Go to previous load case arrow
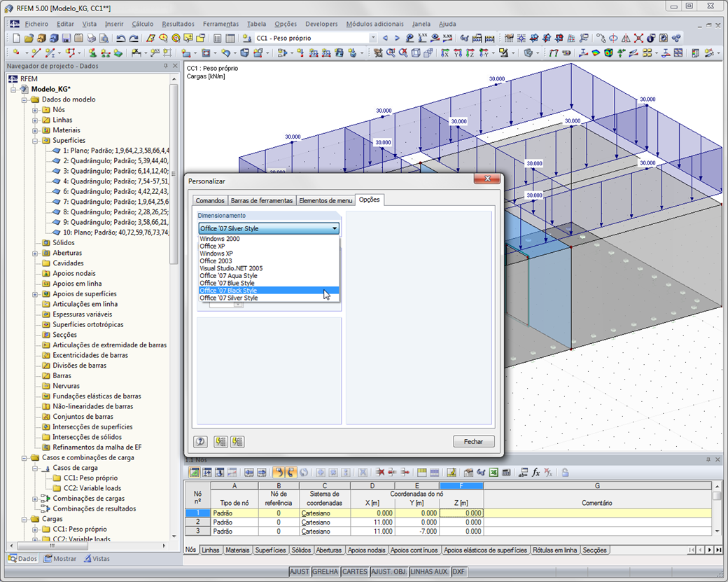 [x=386, y=38]
